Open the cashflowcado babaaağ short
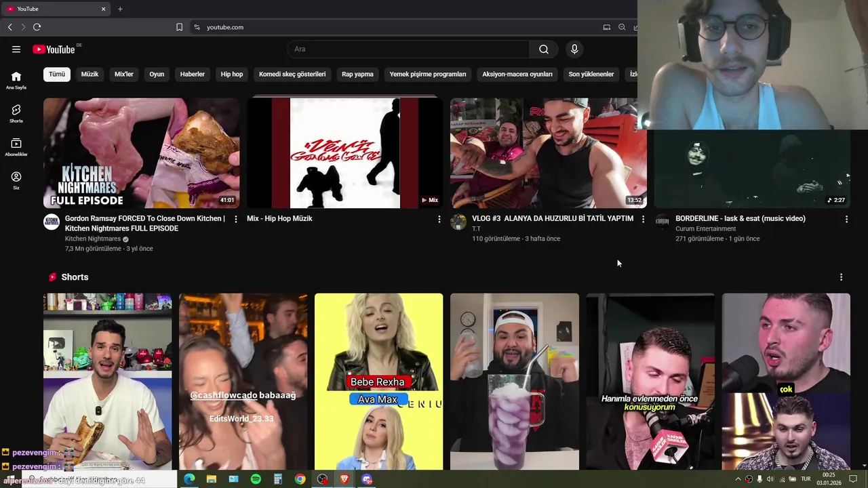The image size is (868, 488). [x=243, y=381]
